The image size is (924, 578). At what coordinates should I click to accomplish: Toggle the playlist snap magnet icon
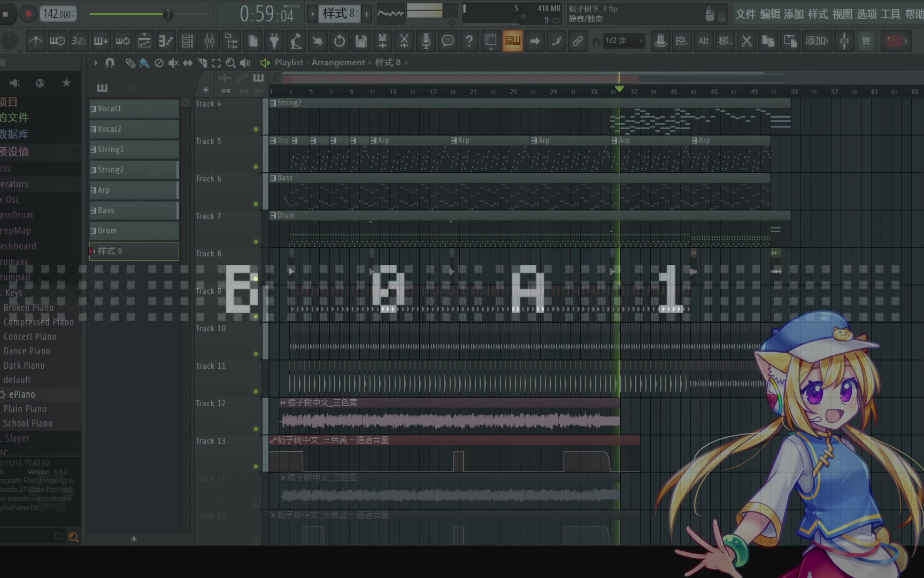pos(110,63)
